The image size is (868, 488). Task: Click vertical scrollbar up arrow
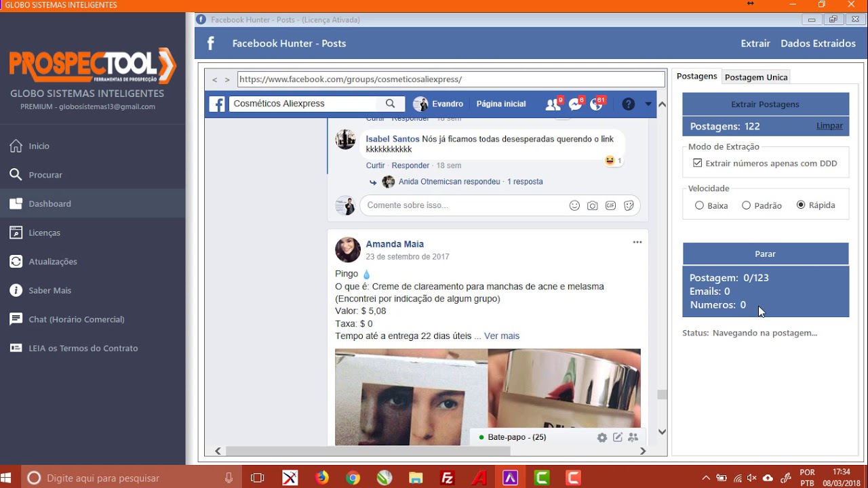[662, 104]
